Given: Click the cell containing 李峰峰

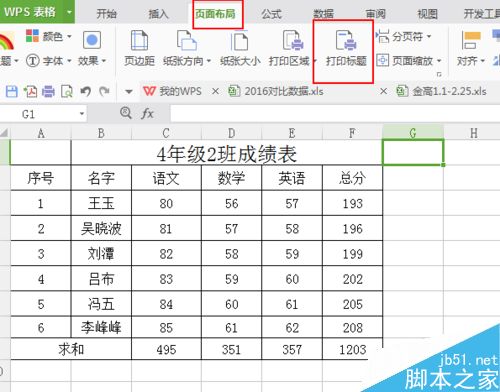Looking at the screenshot, I should point(101,328).
